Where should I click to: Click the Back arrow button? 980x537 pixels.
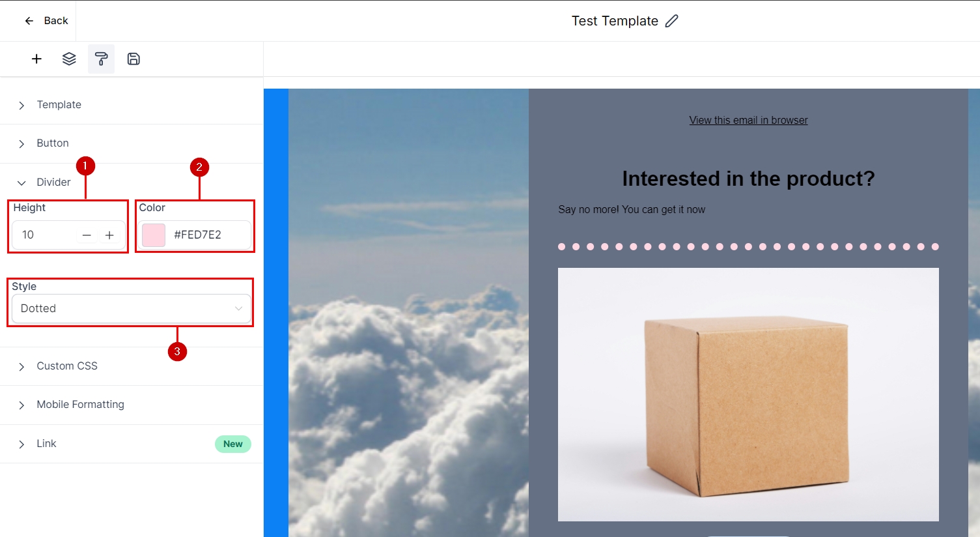click(x=46, y=21)
